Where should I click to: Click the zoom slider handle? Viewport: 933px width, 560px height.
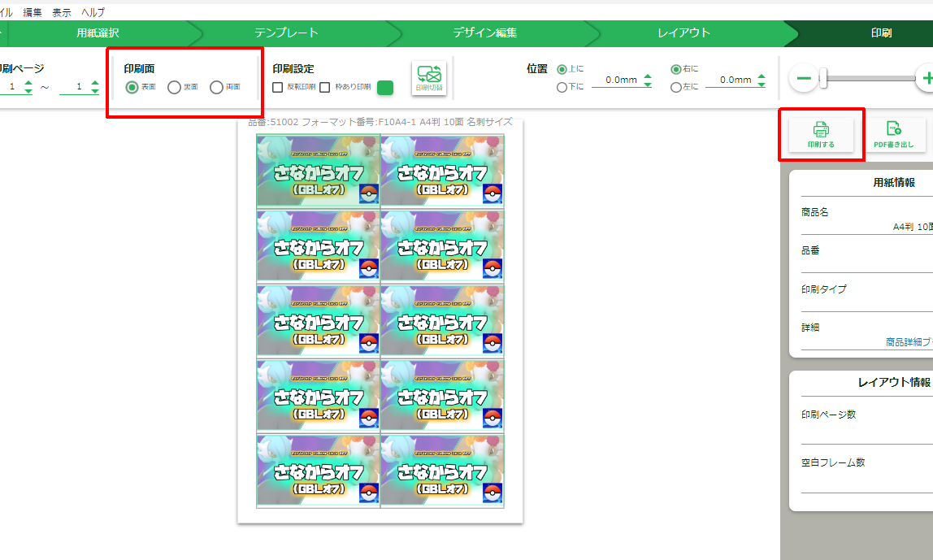click(x=823, y=78)
